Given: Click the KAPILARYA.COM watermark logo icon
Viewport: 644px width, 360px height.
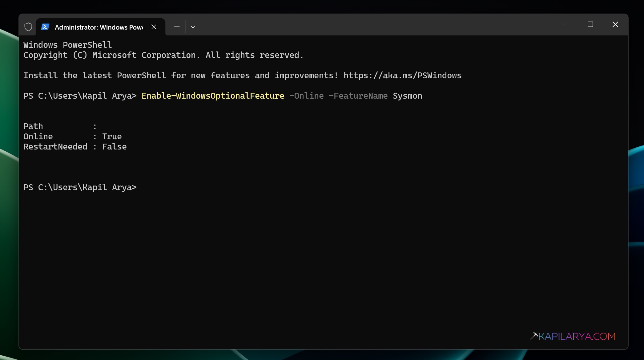Looking at the screenshot, I should (535, 336).
